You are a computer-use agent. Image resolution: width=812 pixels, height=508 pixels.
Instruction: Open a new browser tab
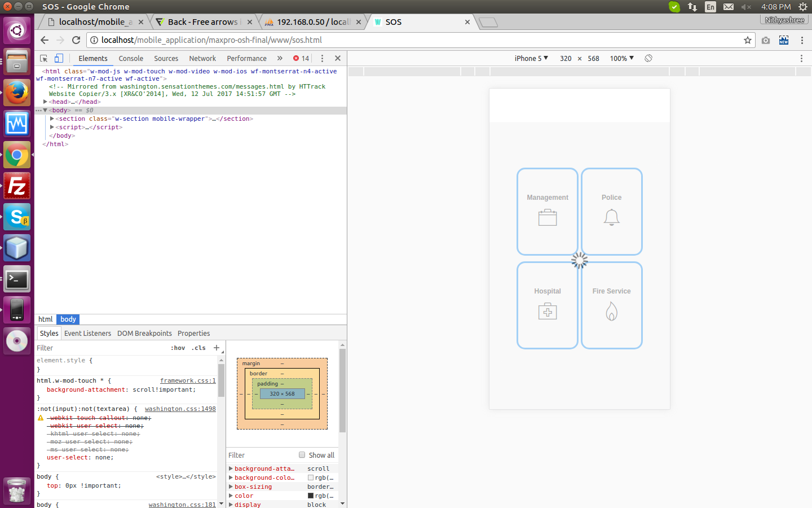[488, 22]
